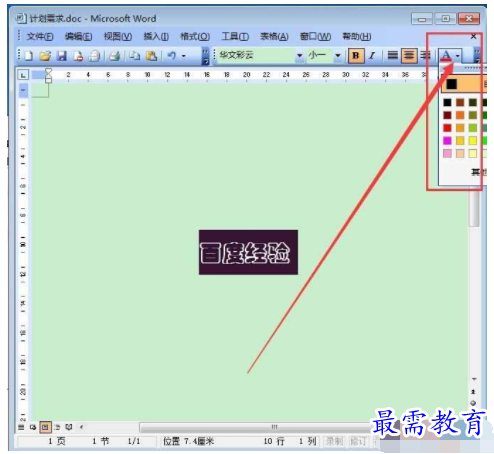This screenshot has height=454, width=494.
Task: Select the ruler tab stop selector box
Action: click(23, 75)
